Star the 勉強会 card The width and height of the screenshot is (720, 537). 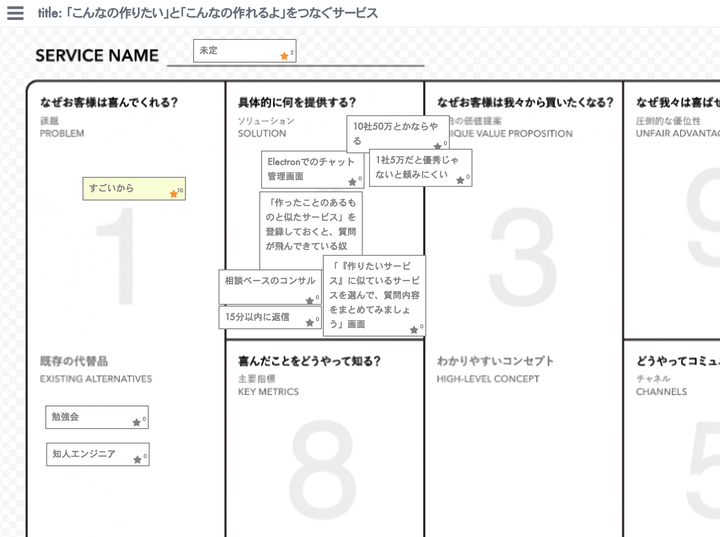(136, 422)
